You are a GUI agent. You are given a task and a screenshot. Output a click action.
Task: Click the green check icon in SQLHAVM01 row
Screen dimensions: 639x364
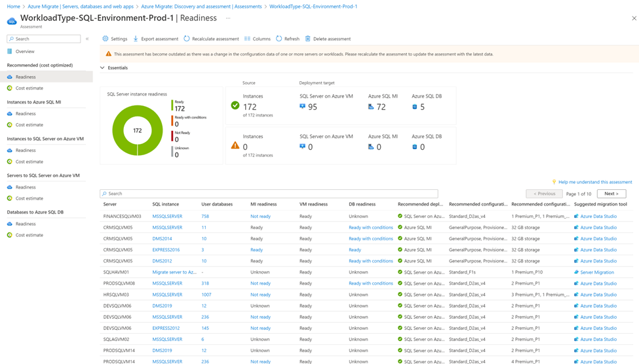400,272
